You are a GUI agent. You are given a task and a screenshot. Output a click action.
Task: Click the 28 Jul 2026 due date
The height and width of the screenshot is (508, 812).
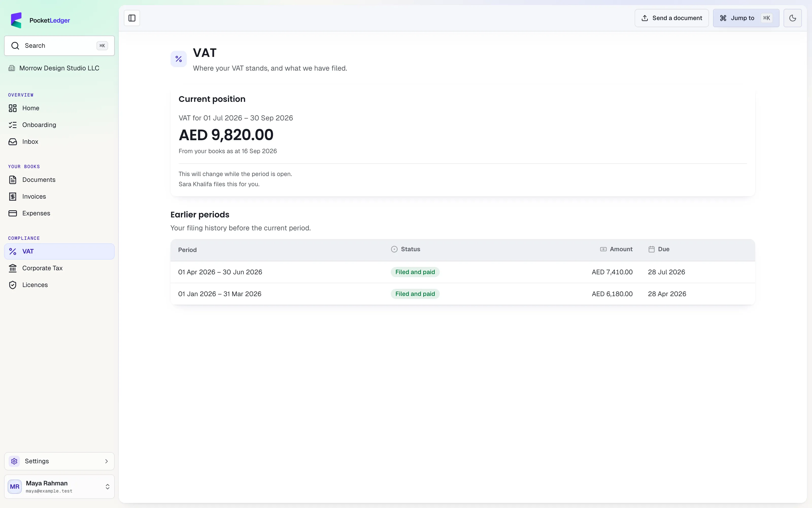pos(666,272)
